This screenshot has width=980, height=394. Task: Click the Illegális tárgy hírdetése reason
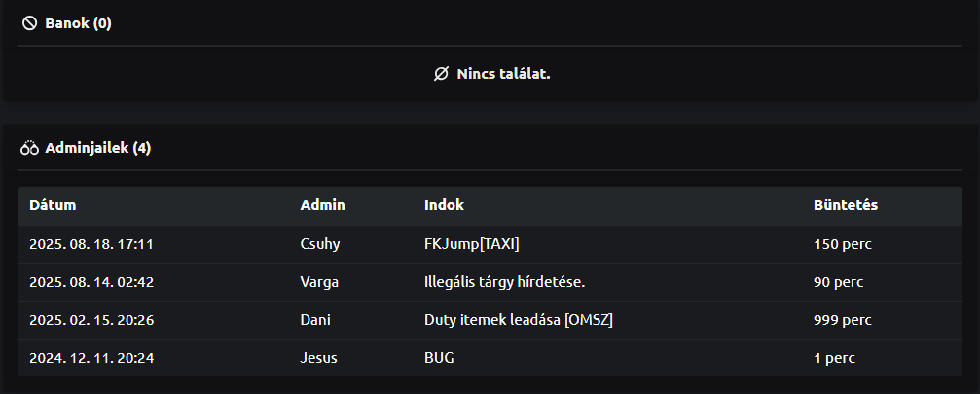(x=504, y=282)
